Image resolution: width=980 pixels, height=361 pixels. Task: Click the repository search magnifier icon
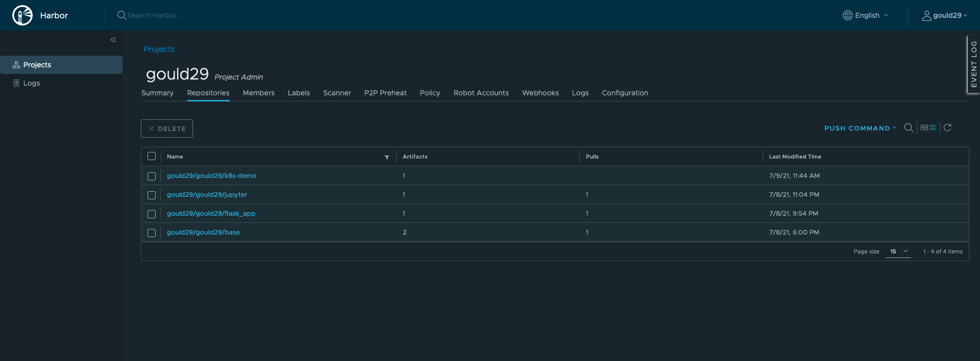point(909,128)
